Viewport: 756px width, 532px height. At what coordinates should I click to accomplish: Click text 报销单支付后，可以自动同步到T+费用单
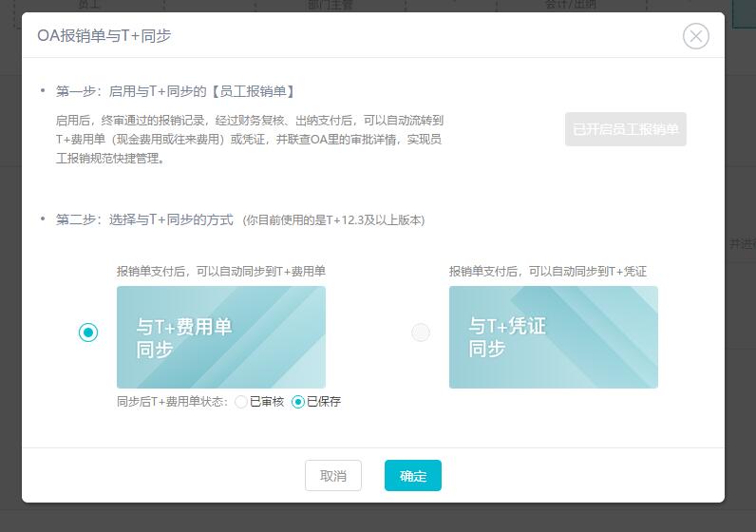tap(221, 271)
